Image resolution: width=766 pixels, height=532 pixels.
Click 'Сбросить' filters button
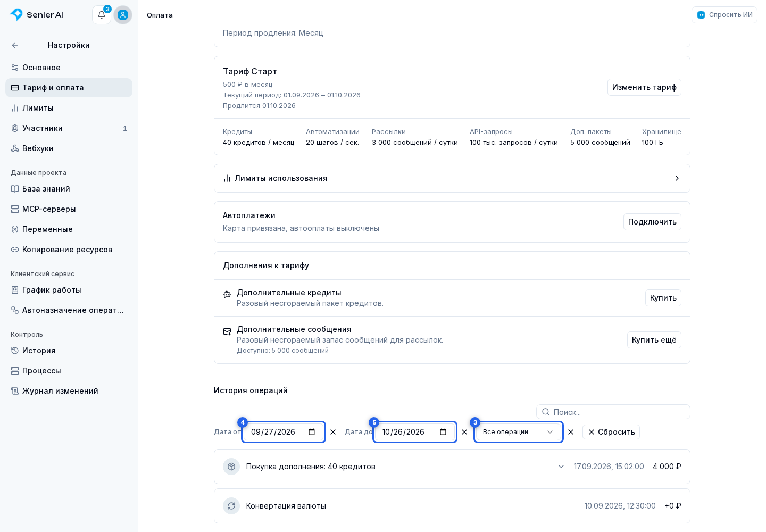click(x=611, y=432)
